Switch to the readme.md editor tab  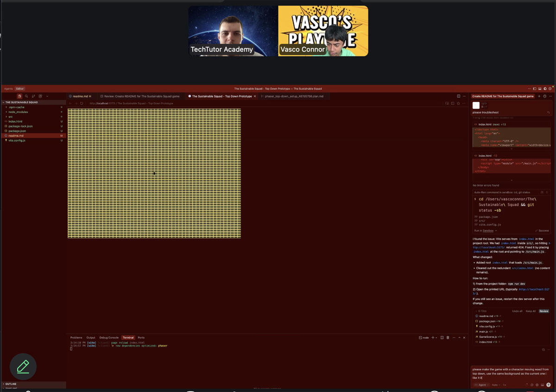[80, 96]
